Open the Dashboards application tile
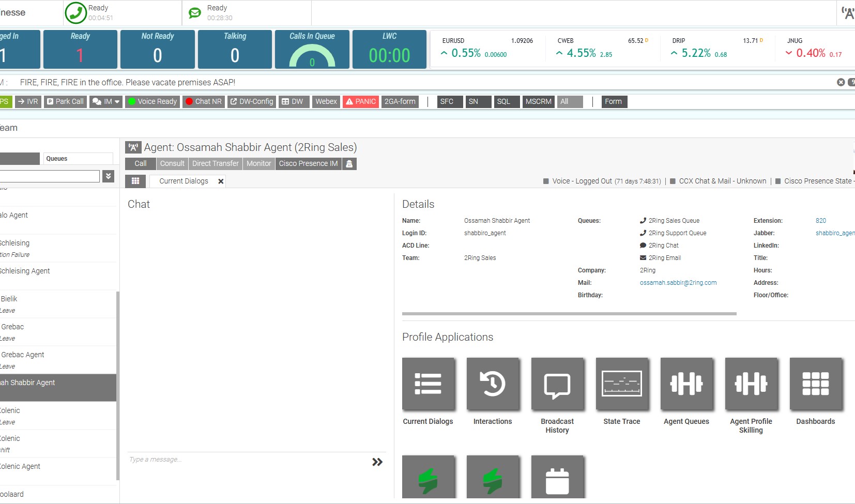The height and width of the screenshot is (504, 855). pos(816,384)
